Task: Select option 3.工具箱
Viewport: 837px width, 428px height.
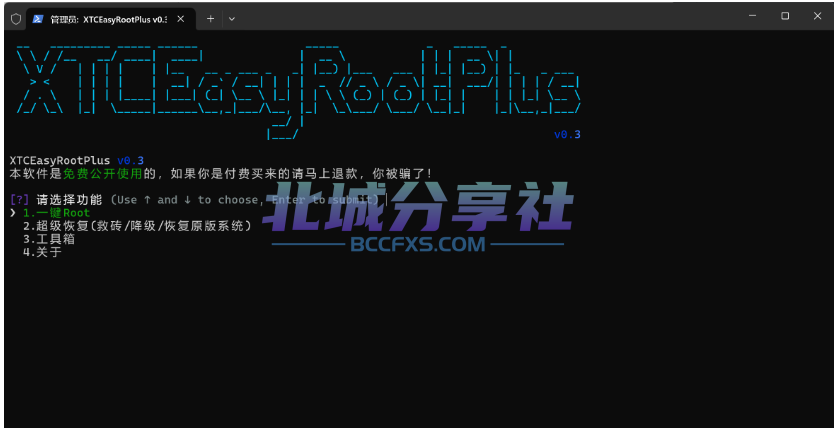Action: pyautogui.click(x=49, y=239)
